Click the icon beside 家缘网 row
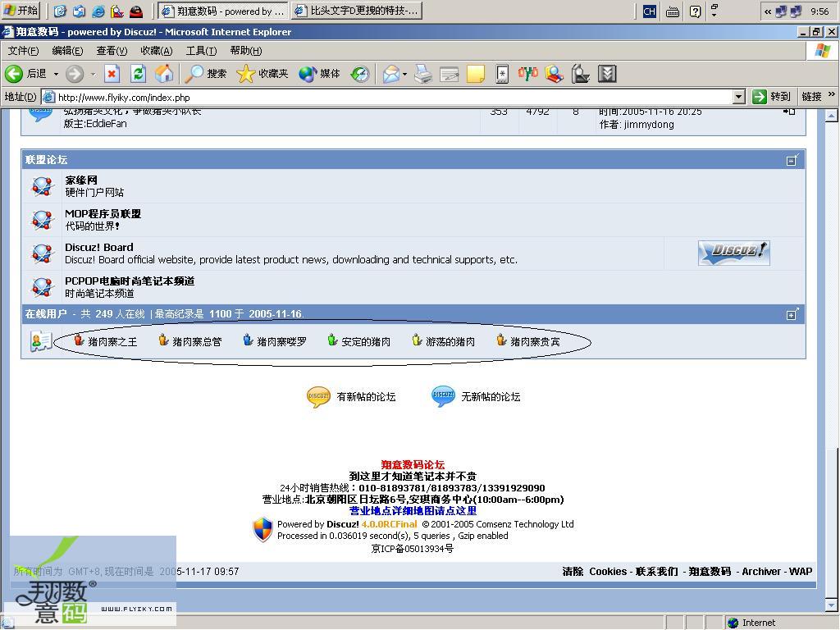Viewport: 840px width, 630px height. [42, 186]
